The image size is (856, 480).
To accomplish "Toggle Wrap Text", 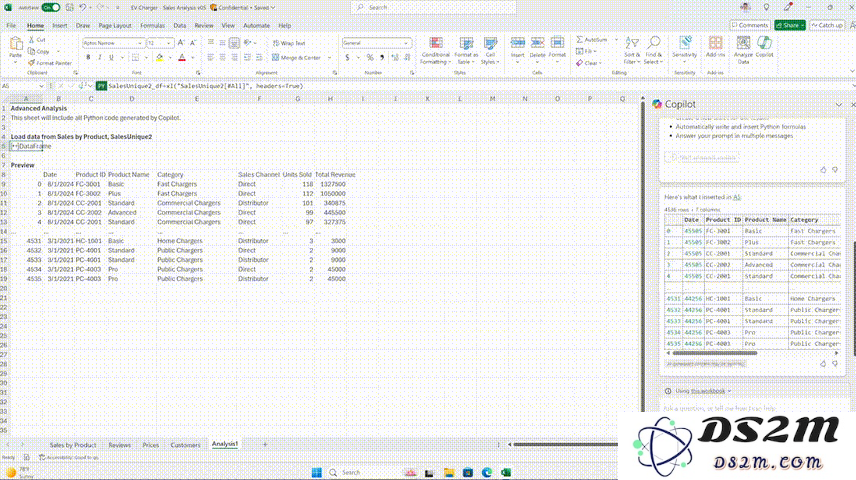I will 289,43.
